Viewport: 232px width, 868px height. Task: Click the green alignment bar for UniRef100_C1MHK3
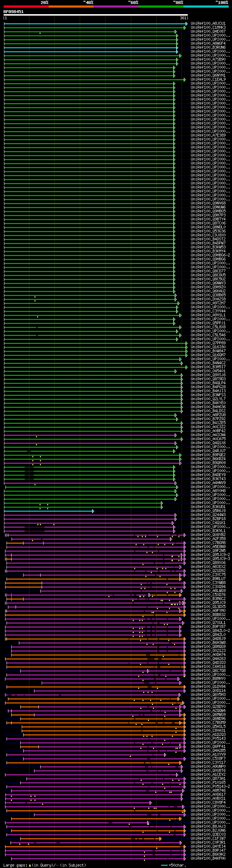coord(94,28)
